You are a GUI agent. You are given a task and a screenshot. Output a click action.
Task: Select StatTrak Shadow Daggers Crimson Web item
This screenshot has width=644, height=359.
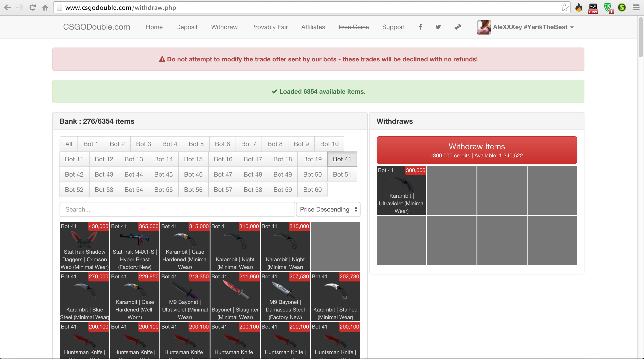(x=84, y=247)
